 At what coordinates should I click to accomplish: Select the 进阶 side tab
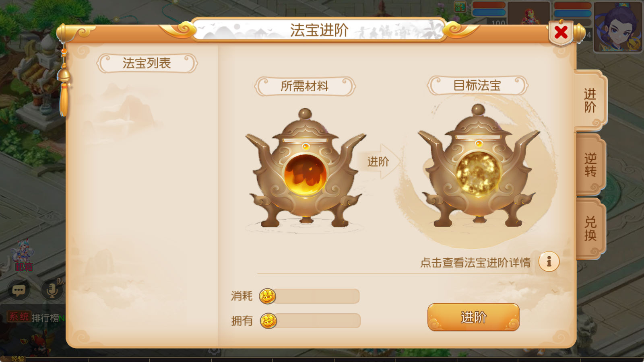590,101
